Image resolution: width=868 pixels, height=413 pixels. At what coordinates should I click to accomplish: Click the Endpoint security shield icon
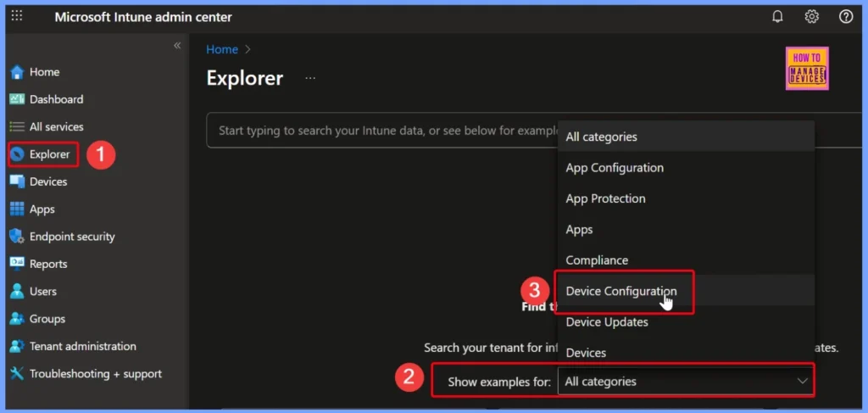[17, 237]
